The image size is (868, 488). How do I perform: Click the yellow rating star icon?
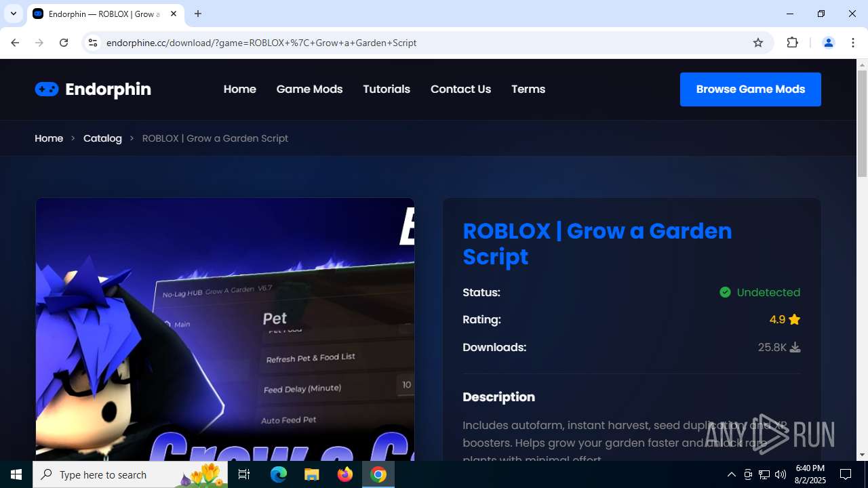click(795, 320)
